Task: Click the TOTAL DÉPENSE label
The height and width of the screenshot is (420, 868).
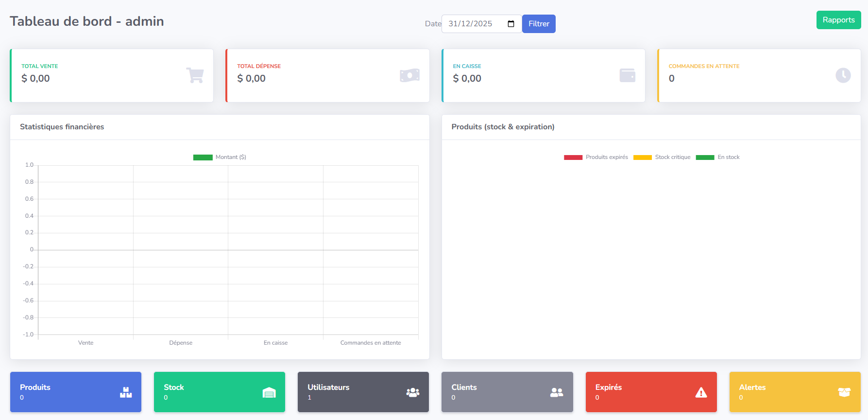Action: (259, 66)
